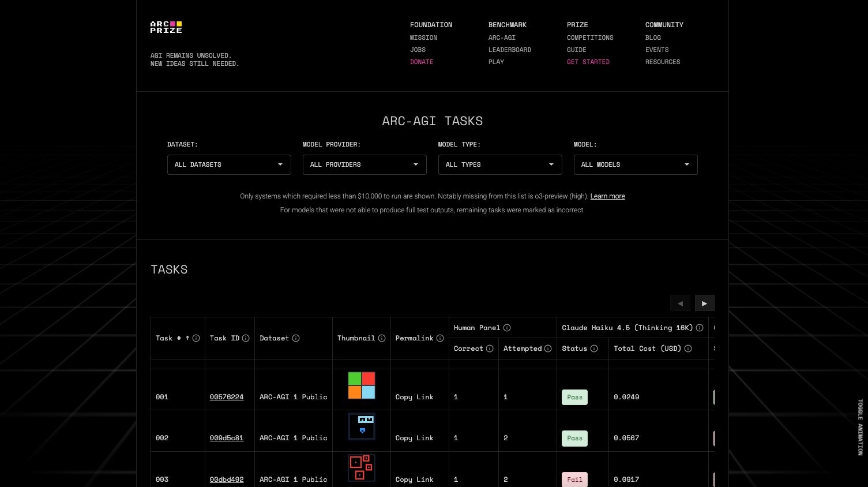This screenshot has height=487, width=868.
Task: Open the All Providers dropdown
Action: click(x=365, y=164)
